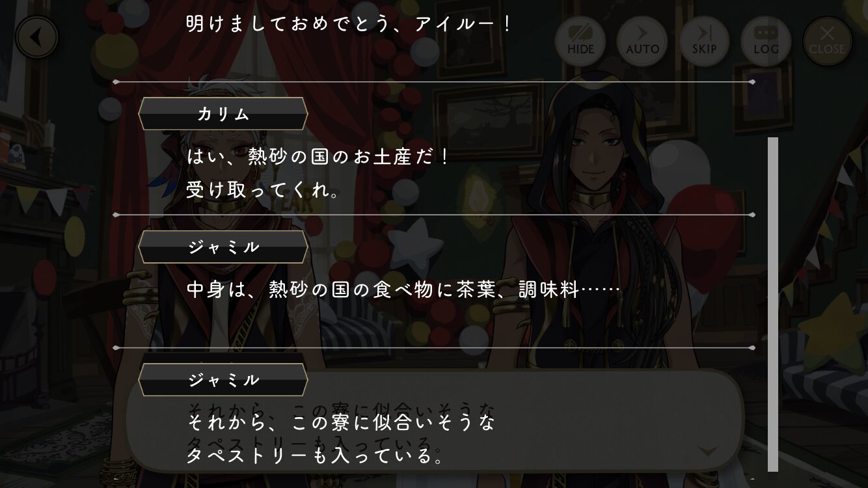Click the log scrollbar on the right

[773, 304]
